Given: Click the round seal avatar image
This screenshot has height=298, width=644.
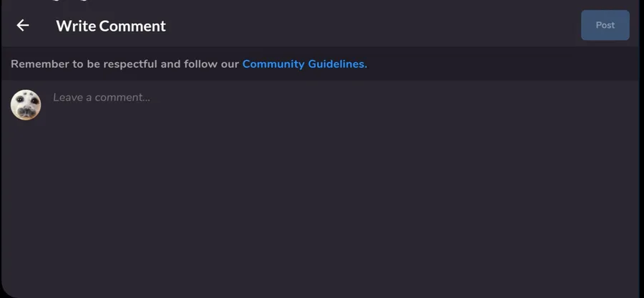Looking at the screenshot, I should pos(26,105).
